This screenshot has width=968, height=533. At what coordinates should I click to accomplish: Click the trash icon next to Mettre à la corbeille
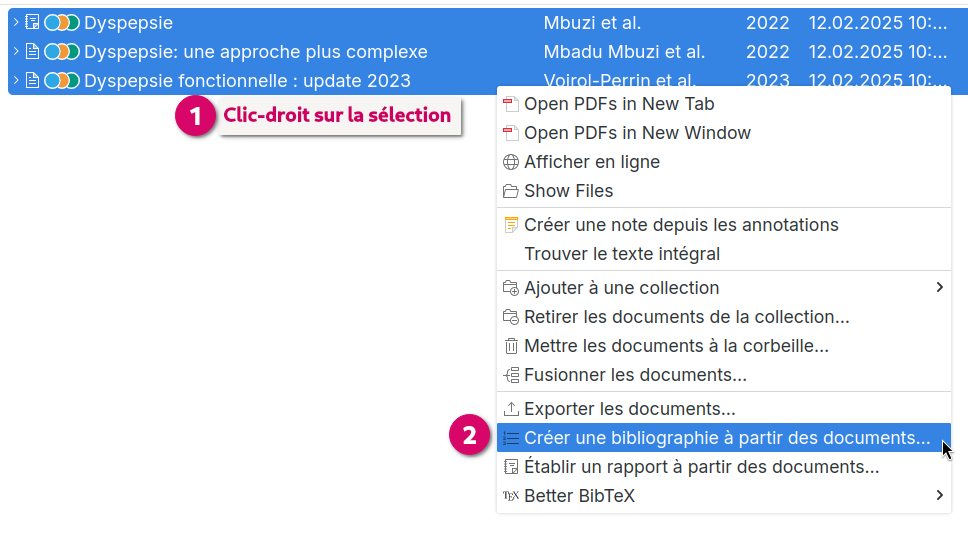pos(511,346)
